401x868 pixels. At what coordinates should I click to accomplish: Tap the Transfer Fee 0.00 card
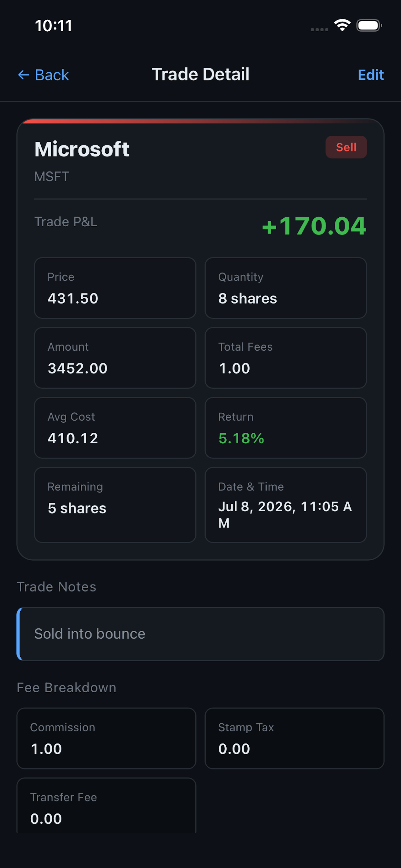point(106,806)
